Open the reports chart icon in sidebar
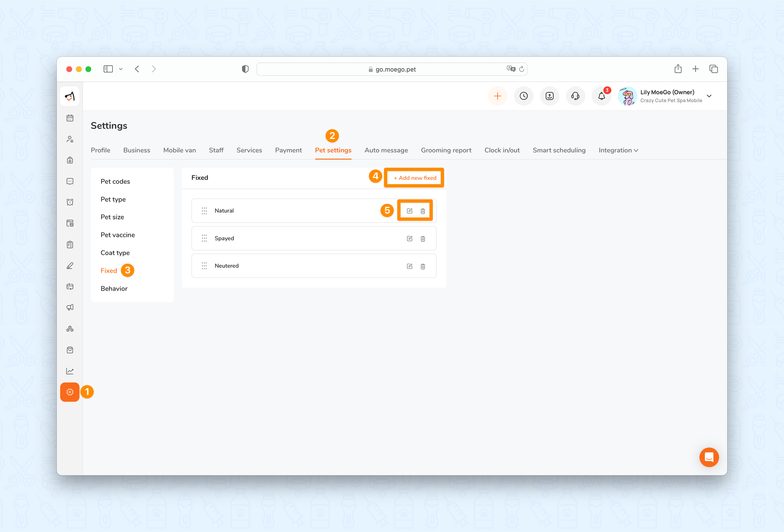Image resolution: width=784 pixels, height=532 pixels. 70,371
